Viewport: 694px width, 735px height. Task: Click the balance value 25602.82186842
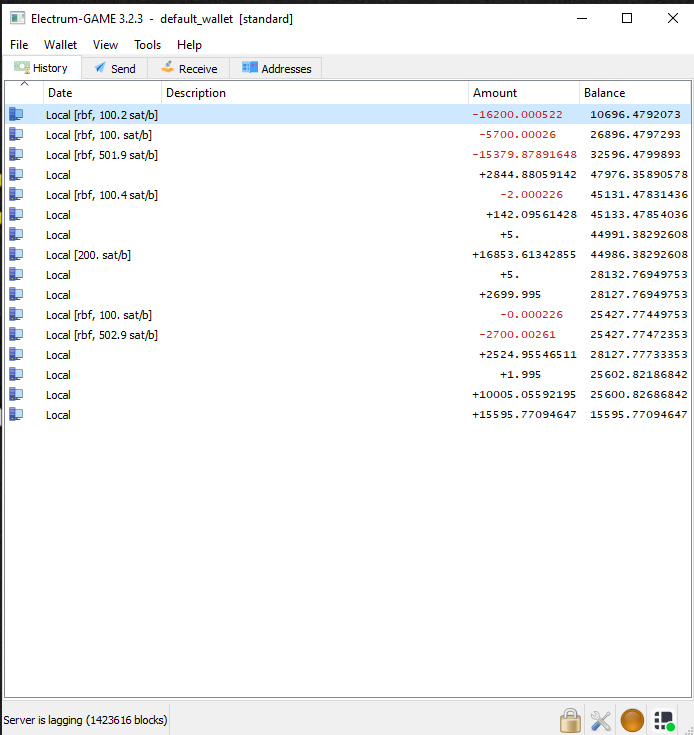639,375
